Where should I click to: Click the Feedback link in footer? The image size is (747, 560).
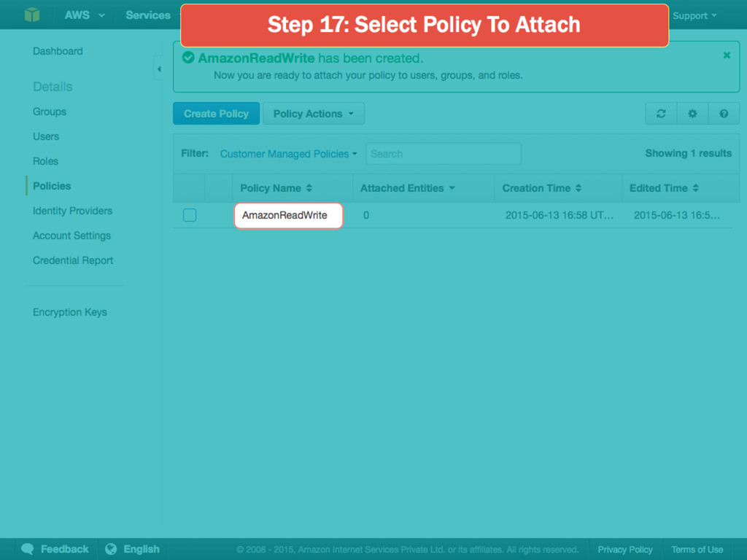(x=64, y=549)
